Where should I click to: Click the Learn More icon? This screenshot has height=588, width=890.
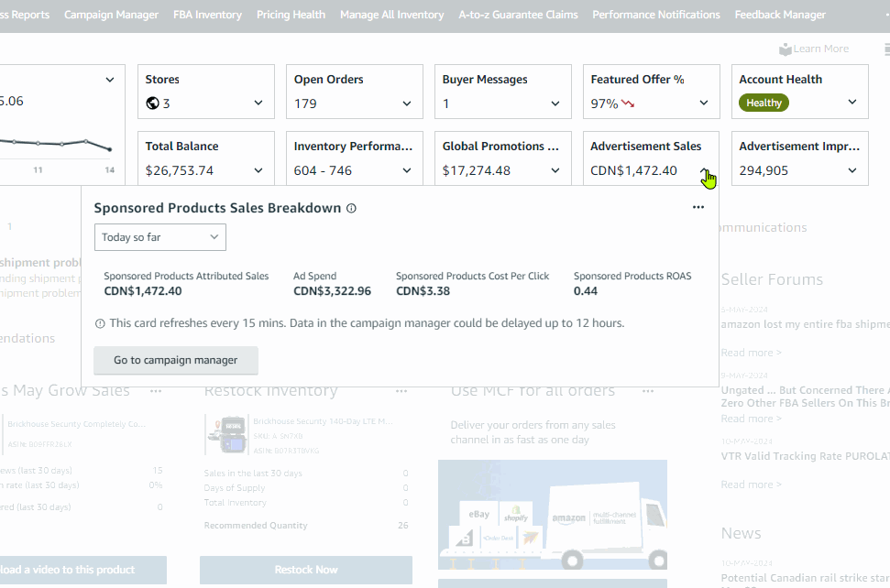[x=785, y=49]
